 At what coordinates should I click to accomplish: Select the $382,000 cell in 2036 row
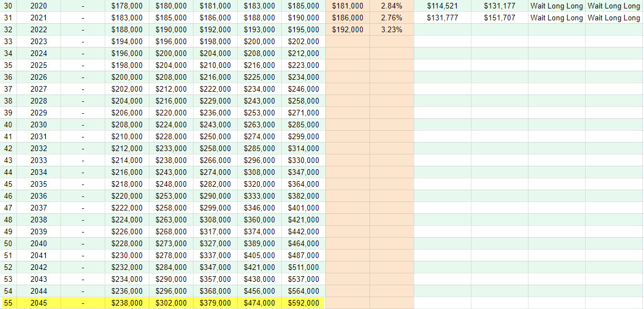(x=303, y=196)
